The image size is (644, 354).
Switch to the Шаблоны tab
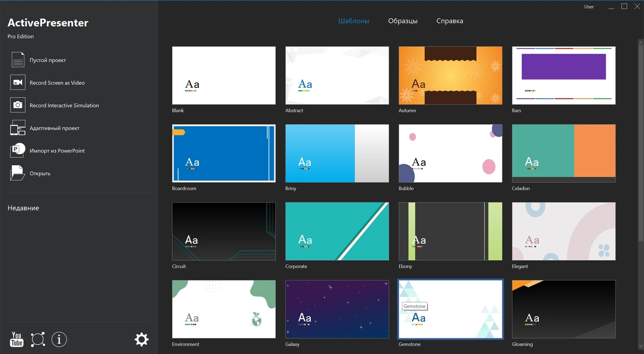click(x=354, y=21)
